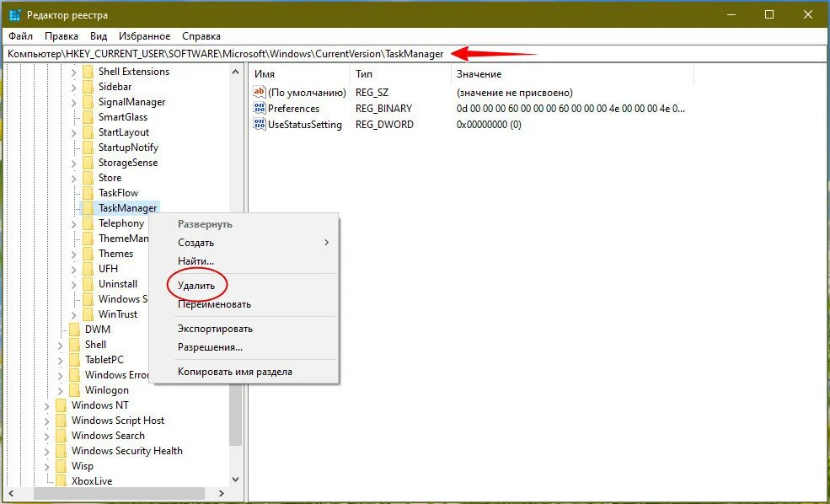Click the Preferences binary value icon

(260, 109)
